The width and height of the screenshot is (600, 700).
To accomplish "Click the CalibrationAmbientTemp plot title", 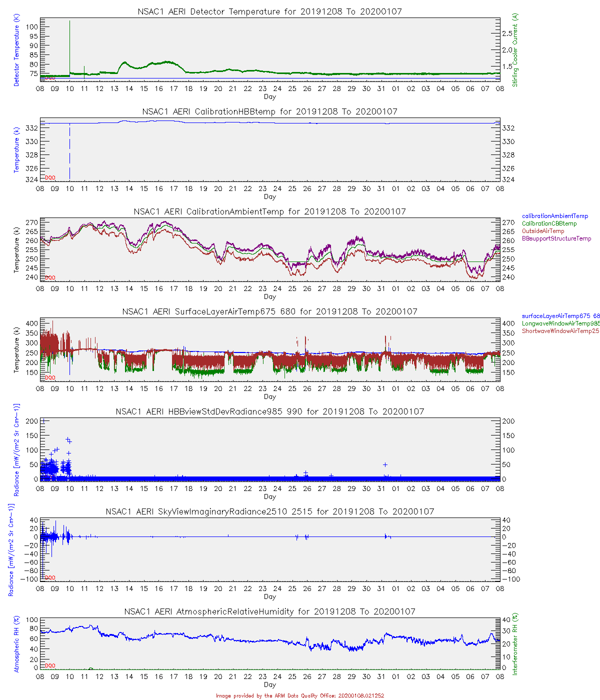I will coord(269,211).
